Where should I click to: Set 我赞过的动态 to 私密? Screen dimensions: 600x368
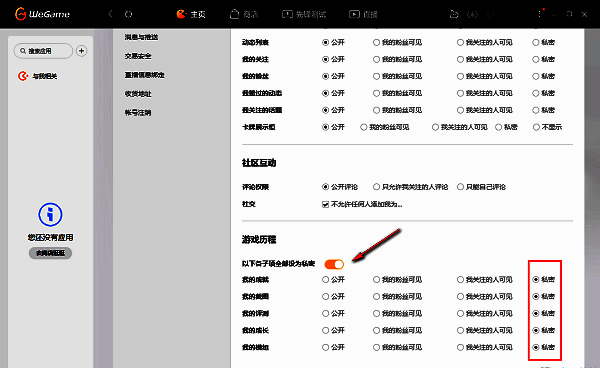(536, 93)
